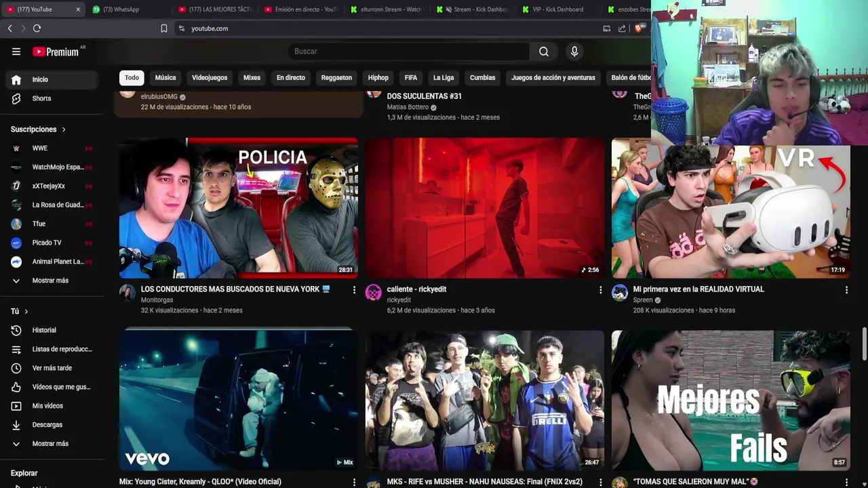
Task: Open options for caliente - rickyedit video
Action: click(x=600, y=290)
